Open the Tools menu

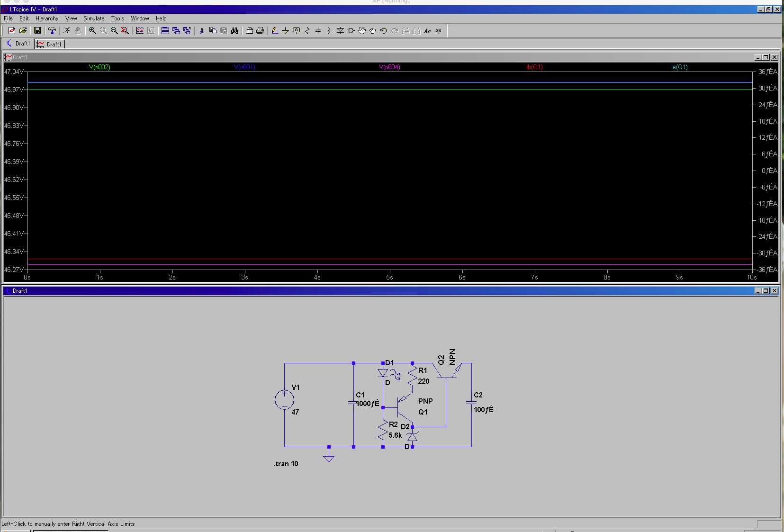117,18
